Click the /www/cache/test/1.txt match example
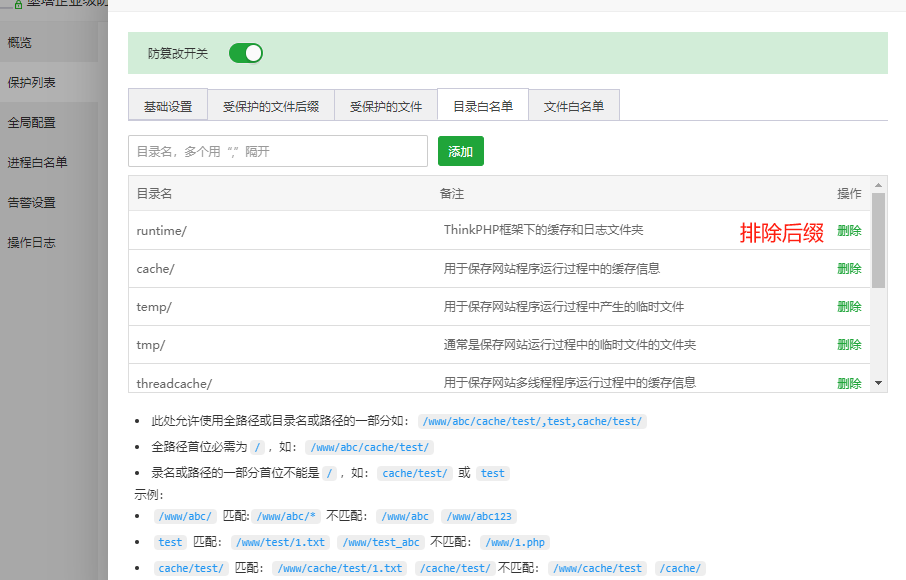 tap(340, 568)
